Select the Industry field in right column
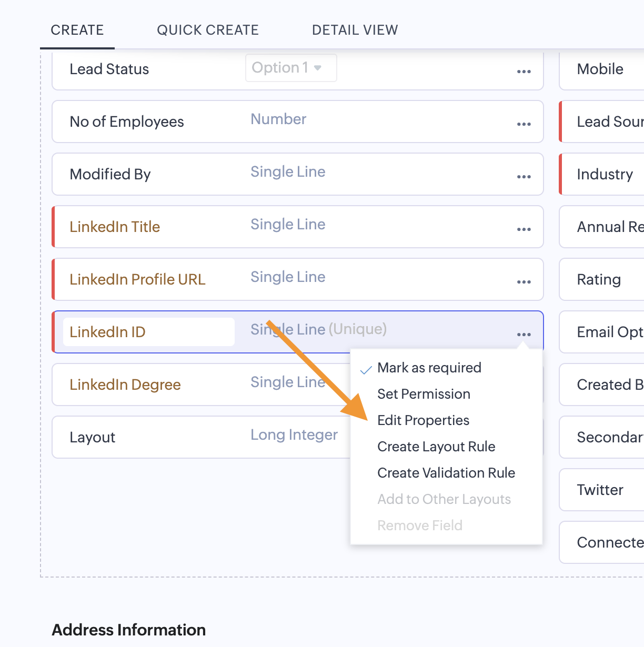Screen dimensions: 644x647 point(602,174)
